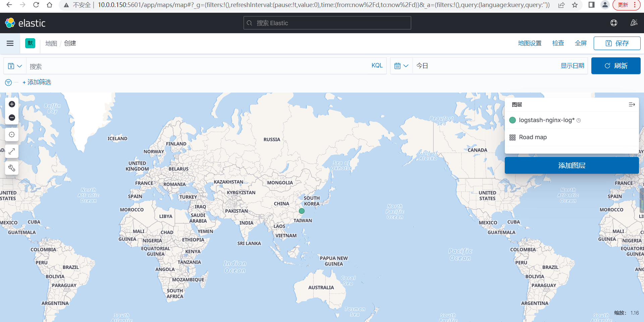Switch query language via KQL
Viewport: 644px width, 322px height.
point(377,66)
